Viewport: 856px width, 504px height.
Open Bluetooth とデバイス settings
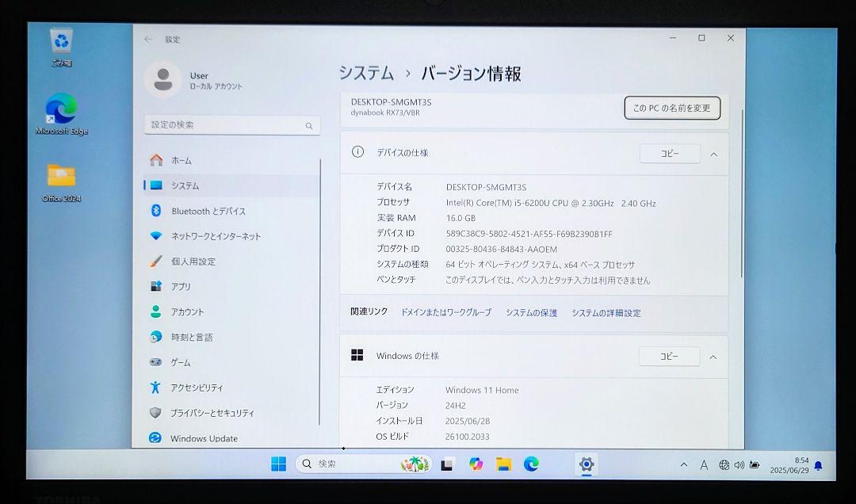(231, 211)
